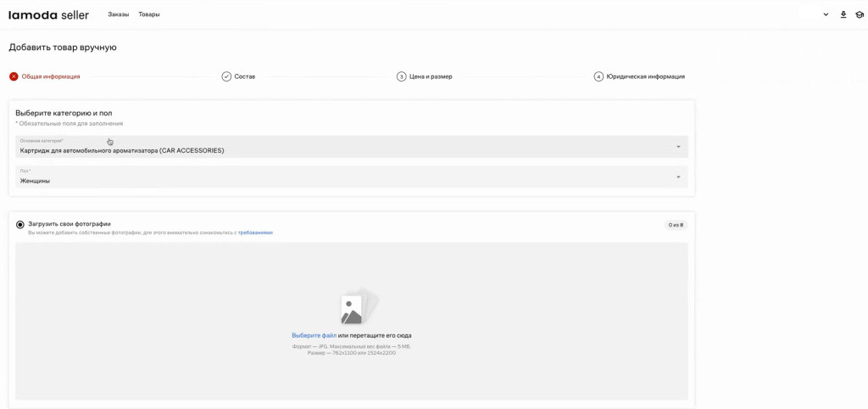Open the Товары menu
Screen dimensions: 868x409
point(149,14)
